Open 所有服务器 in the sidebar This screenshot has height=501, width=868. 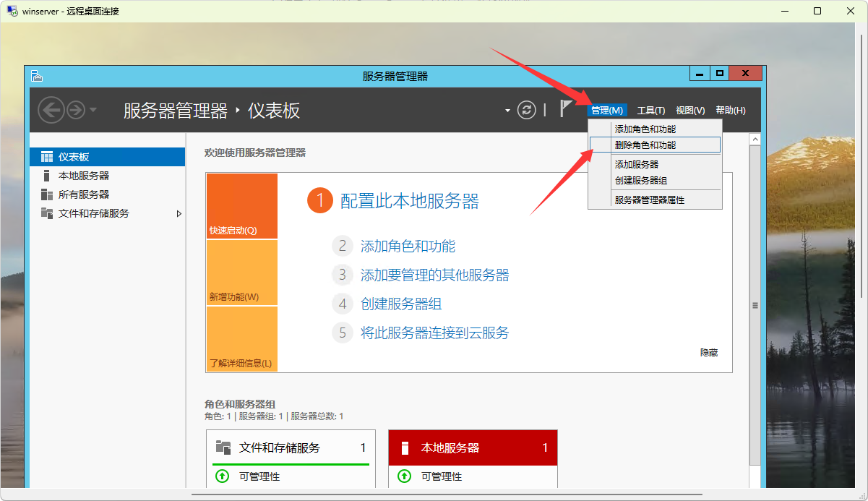tap(83, 194)
